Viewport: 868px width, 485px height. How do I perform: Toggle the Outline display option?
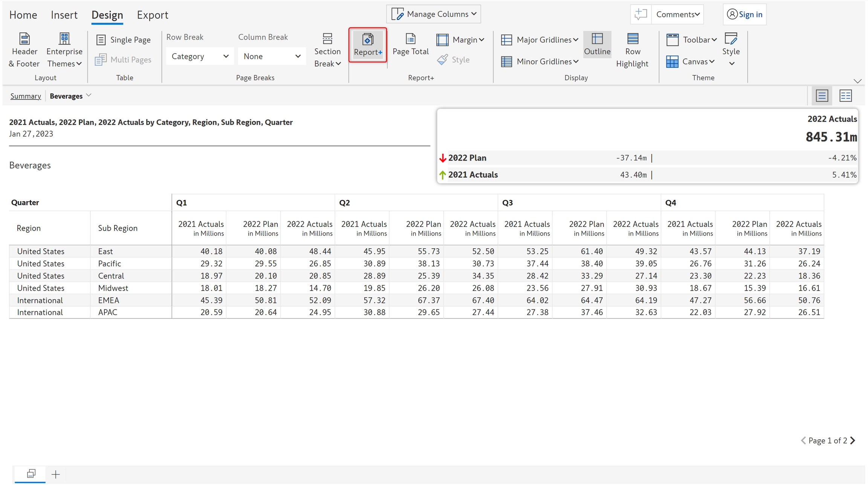click(x=597, y=44)
